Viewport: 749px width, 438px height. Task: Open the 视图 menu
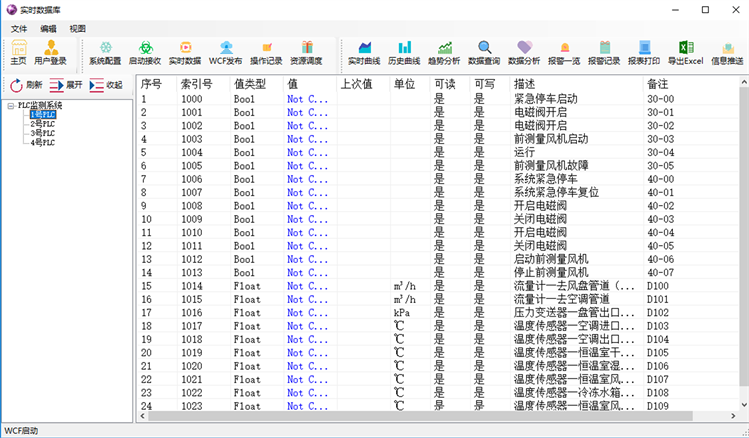point(77,29)
